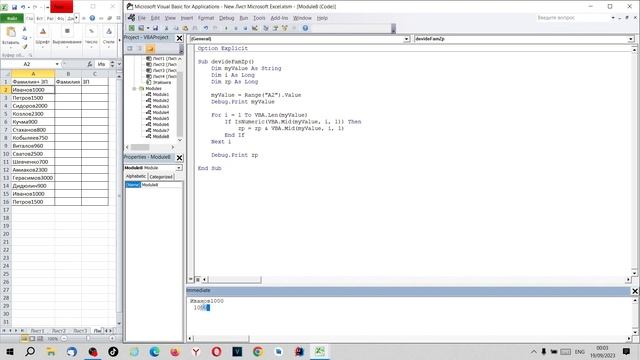The image size is (640, 360).
Task: Click View Microsoft Excel icon in VBA toolbar
Action: point(131,28)
